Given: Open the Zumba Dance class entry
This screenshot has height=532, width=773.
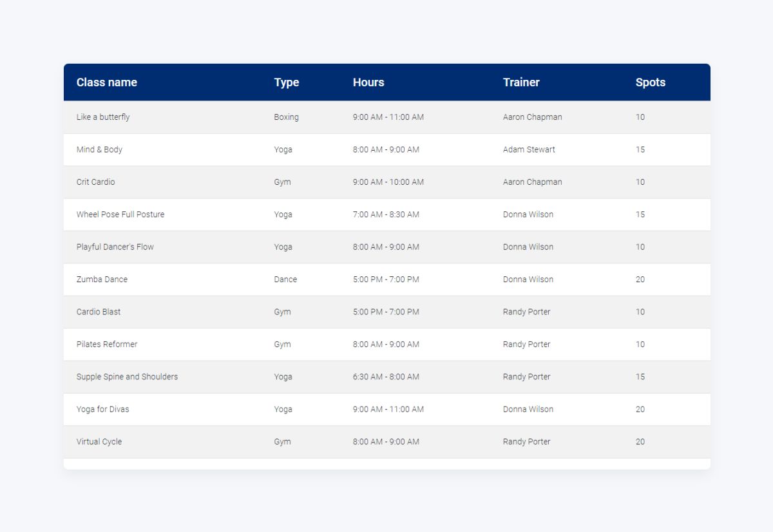Looking at the screenshot, I should coord(101,280).
